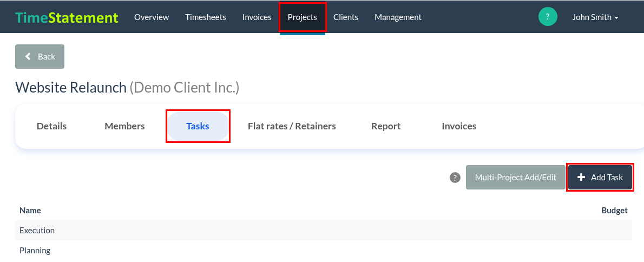Open Clients in the navigation bar
Screen dimensions: 644x262
pyautogui.click(x=345, y=17)
